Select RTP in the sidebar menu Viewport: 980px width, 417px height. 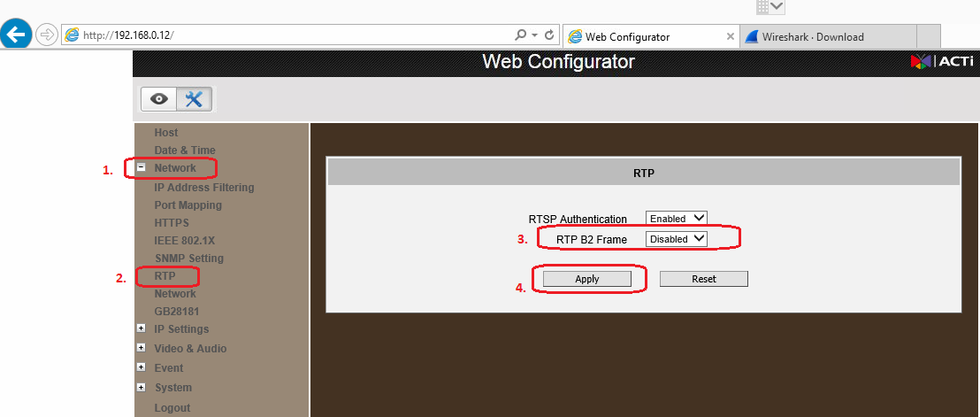[165, 276]
